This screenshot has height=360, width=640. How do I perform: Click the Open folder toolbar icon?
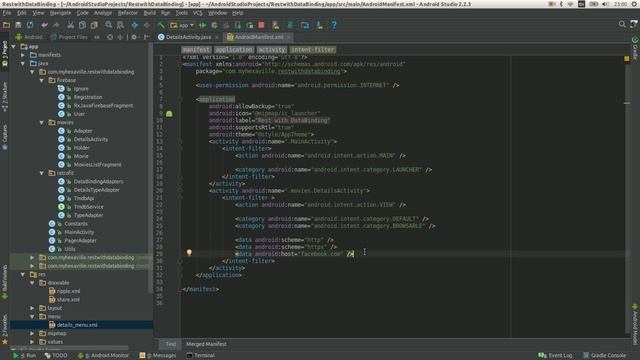pyautogui.click(x=7, y=25)
